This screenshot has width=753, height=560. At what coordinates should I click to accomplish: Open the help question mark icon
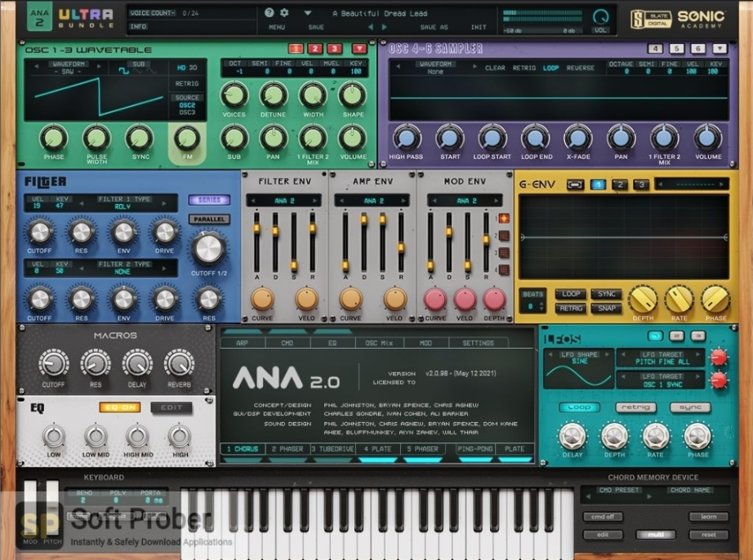(269, 13)
